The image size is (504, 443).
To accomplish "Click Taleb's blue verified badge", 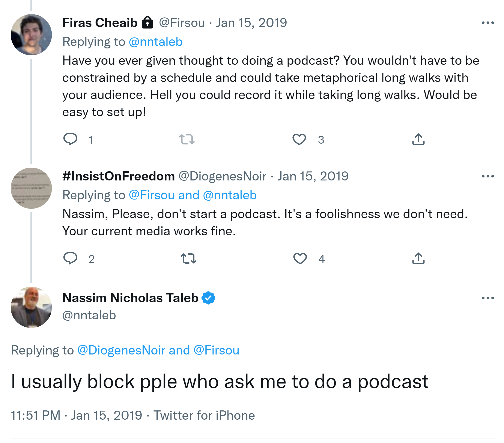I will (208, 298).
